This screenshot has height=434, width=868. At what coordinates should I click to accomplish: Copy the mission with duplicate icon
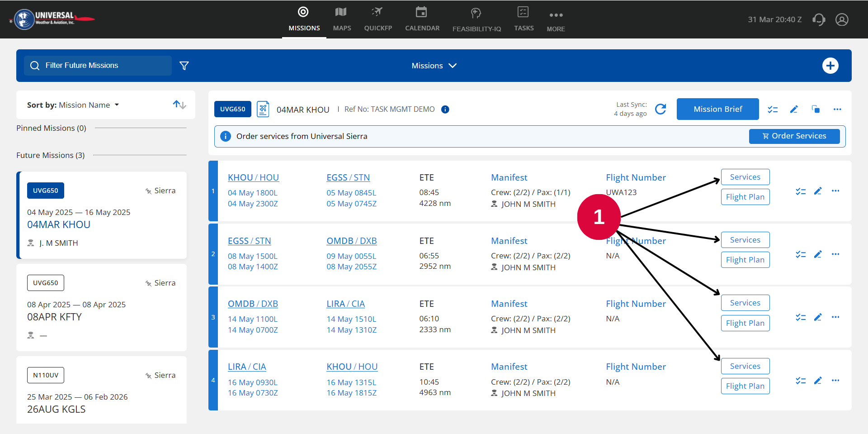[x=816, y=110]
